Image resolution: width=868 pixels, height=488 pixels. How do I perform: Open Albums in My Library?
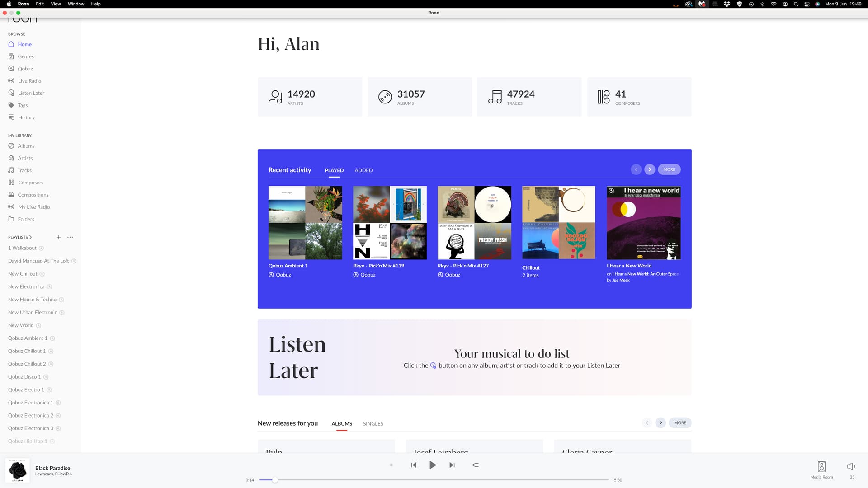(21, 146)
